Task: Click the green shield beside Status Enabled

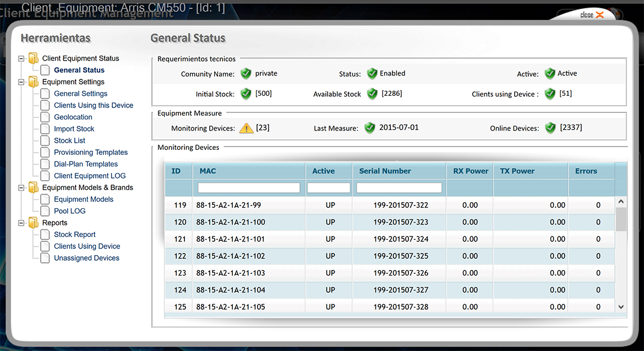Action: pyautogui.click(x=372, y=73)
